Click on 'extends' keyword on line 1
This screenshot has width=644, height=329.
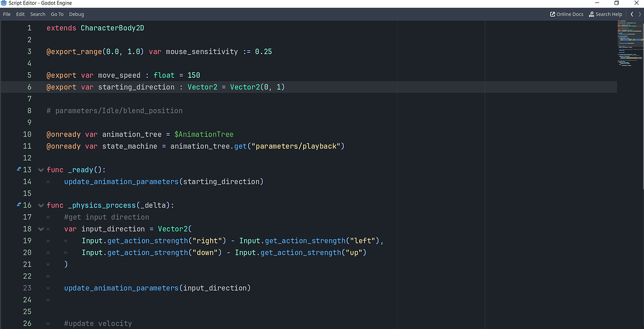point(61,28)
